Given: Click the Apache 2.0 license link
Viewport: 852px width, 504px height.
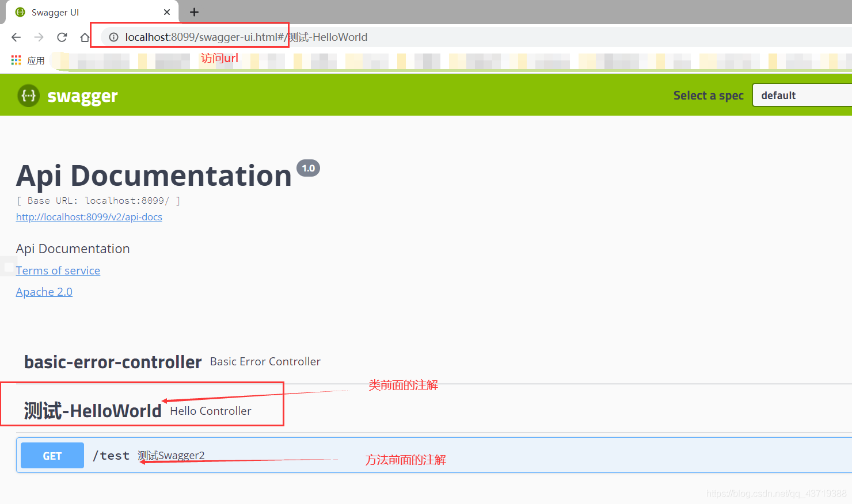Looking at the screenshot, I should [x=44, y=292].
